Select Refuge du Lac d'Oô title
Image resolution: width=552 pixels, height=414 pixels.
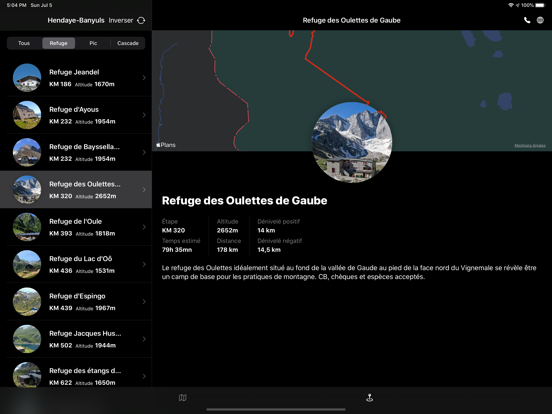click(x=81, y=259)
